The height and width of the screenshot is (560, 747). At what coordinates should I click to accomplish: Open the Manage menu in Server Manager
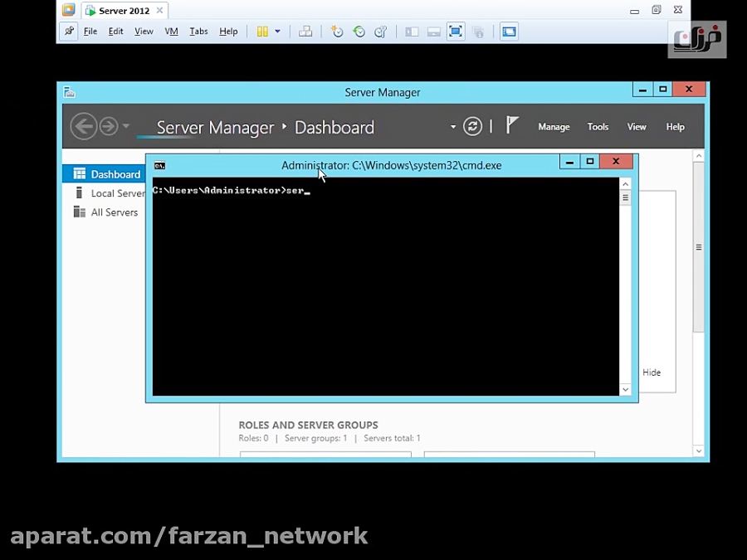click(x=554, y=126)
